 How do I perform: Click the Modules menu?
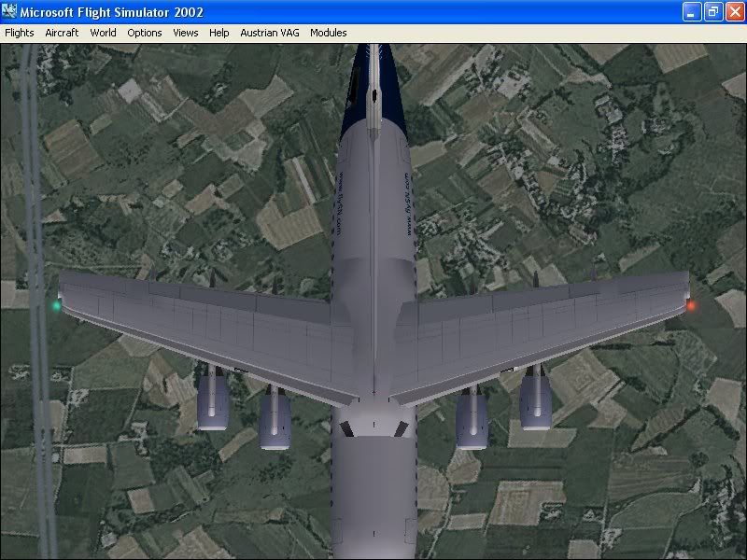point(329,33)
